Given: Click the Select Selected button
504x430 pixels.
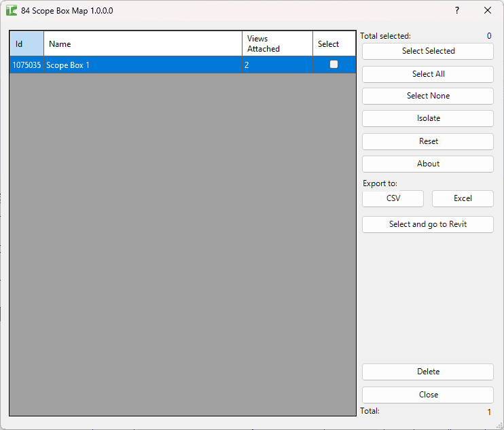Looking at the screenshot, I should [428, 51].
